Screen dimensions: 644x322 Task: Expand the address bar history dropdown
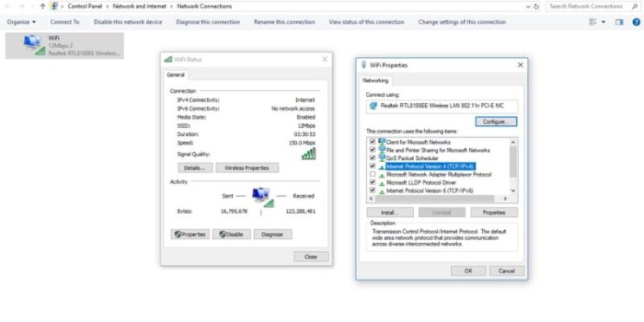[x=528, y=7]
